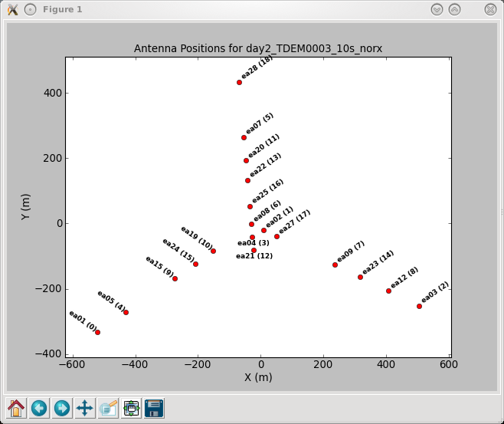Screen dimensions: 504x424
Task: Click the ea25 (16) antenna marker
Action: pyautogui.click(x=250, y=206)
